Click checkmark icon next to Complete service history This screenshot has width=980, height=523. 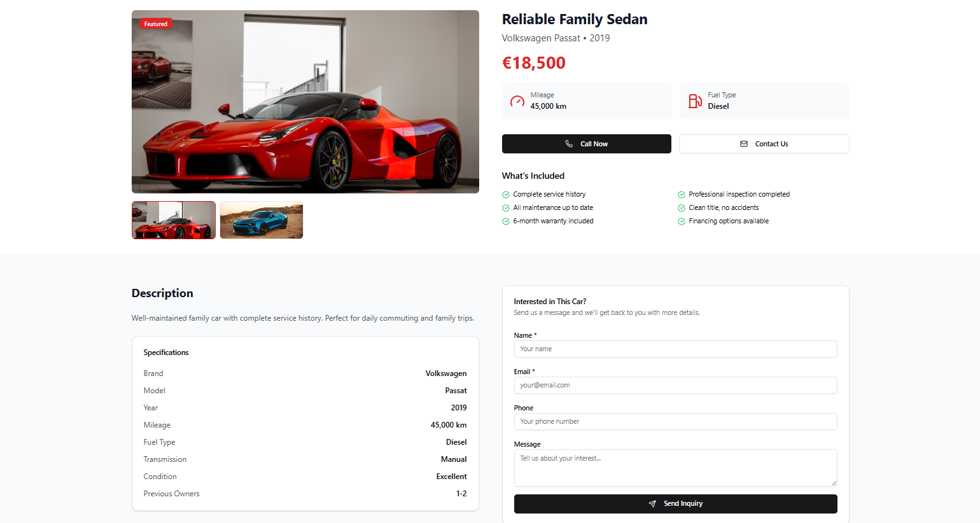506,195
